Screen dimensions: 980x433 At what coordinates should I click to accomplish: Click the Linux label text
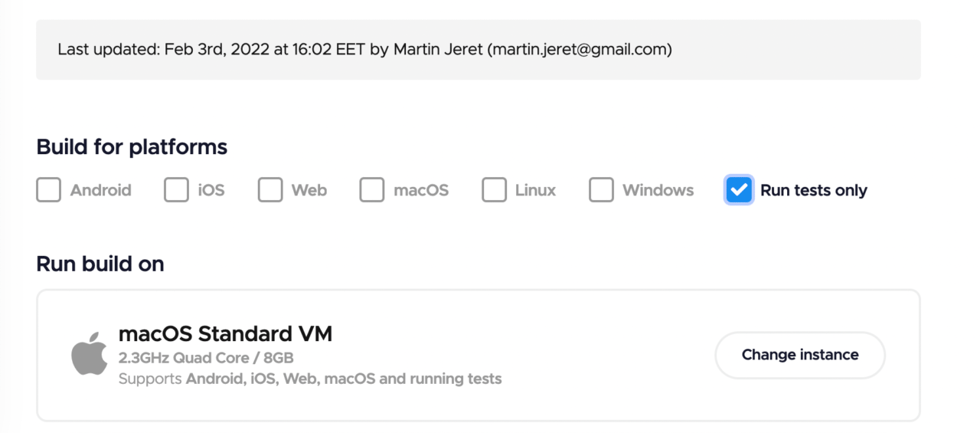coord(536,190)
